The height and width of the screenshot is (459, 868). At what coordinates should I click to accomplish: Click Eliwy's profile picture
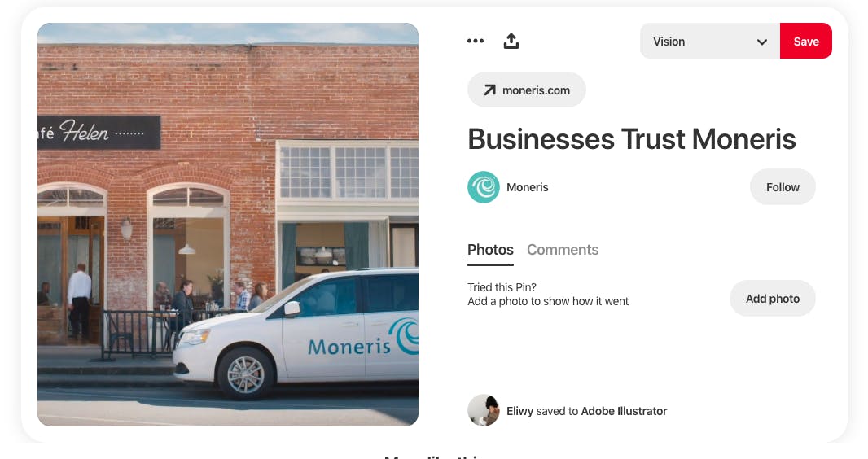pyautogui.click(x=484, y=410)
